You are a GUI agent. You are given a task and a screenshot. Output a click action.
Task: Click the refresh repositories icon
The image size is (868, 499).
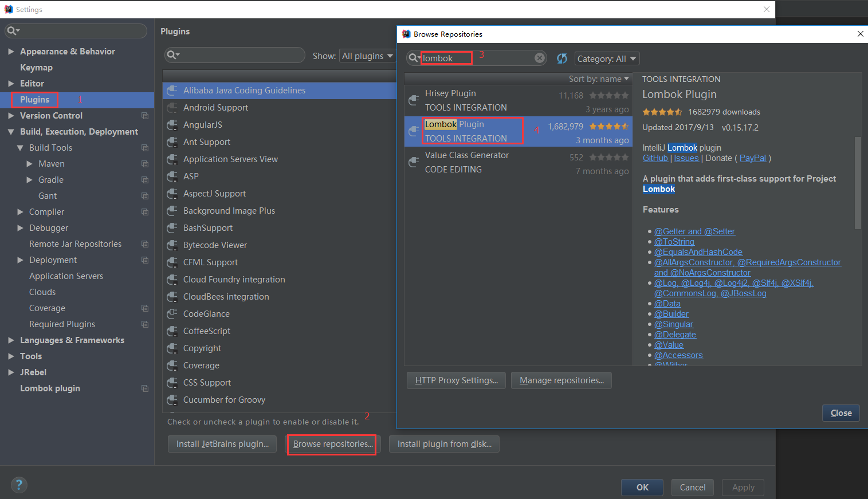[x=562, y=58]
